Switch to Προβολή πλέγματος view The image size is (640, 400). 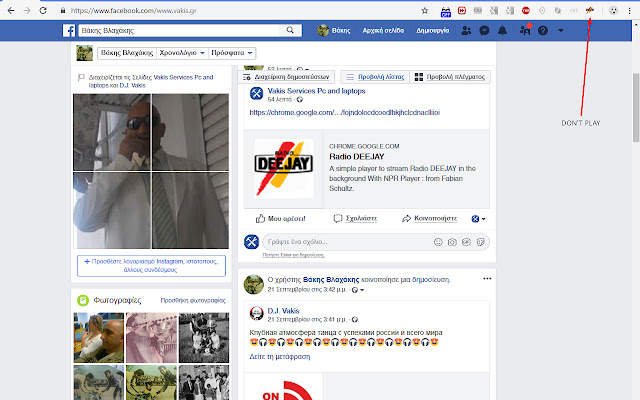point(450,77)
